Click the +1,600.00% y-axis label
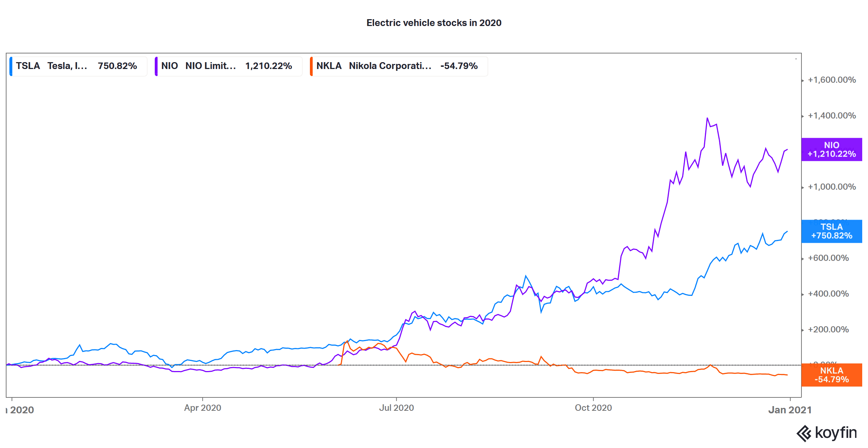The height and width of the screenshot is (448, 868). pos(832,80)
